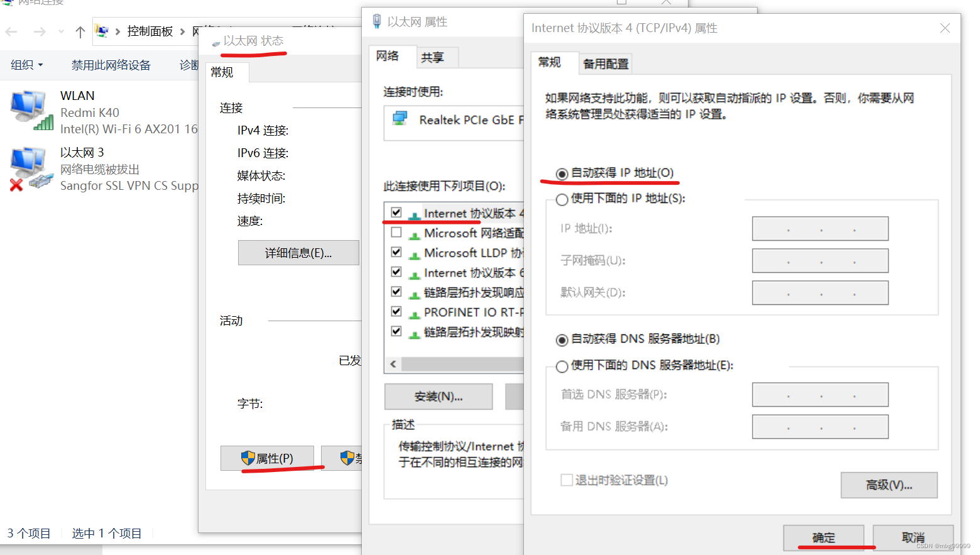Image resolution: width=980 pixels, height=555 pixels.
Task: Click the 网络电缆被拔出 status text
Action: pyautogui.click(x=100, y=169)
